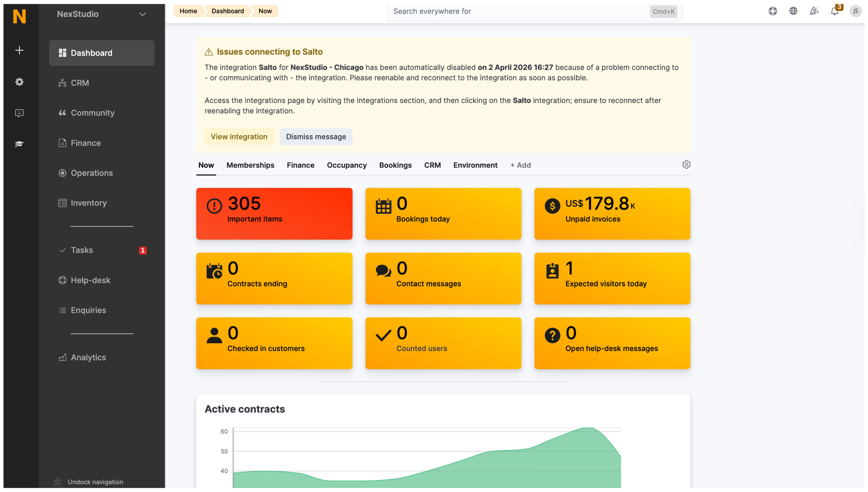868x492 pixels.
Task: Open the chat feedback icon in left rail
Action: click(19, 113)
